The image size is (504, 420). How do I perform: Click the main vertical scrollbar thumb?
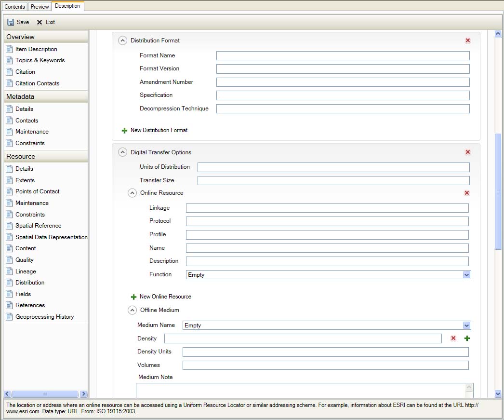[x=498, y=191]
